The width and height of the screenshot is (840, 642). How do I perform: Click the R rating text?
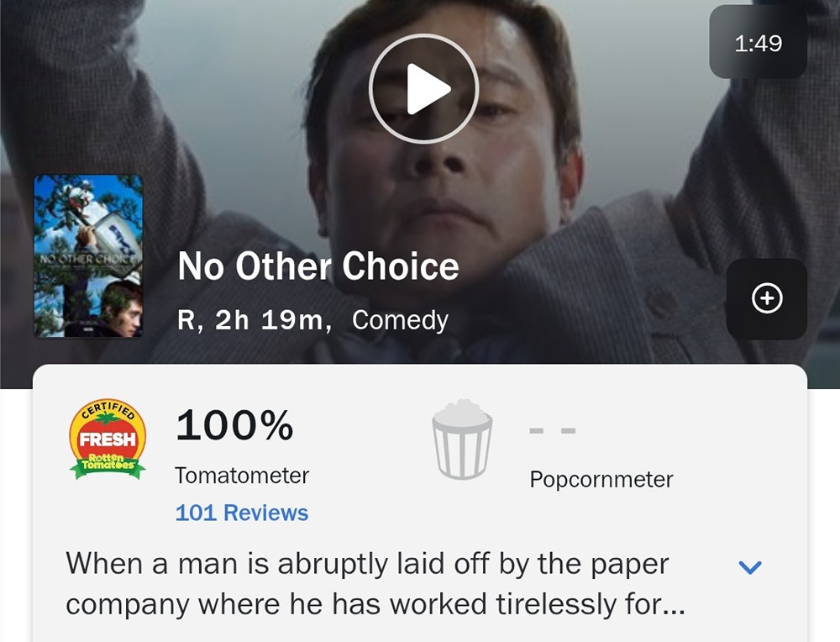click(x=188, y=320)
